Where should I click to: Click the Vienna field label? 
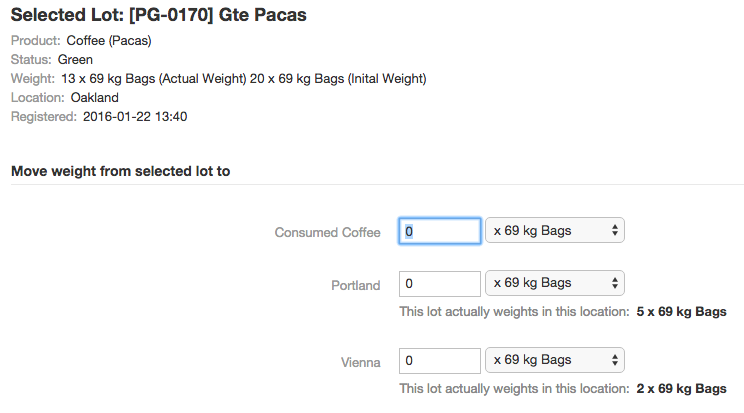click(361, 362)
